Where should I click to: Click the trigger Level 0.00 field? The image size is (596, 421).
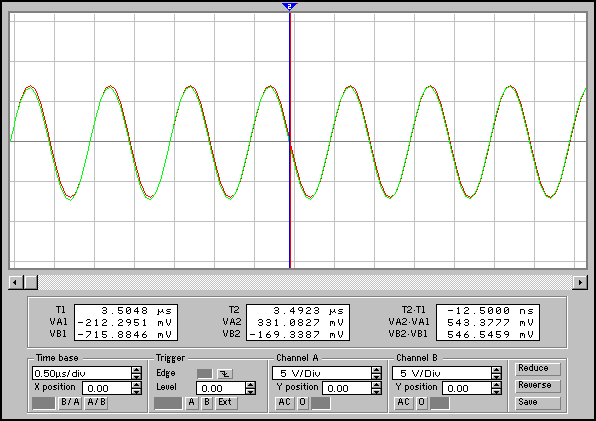(221, 388)
